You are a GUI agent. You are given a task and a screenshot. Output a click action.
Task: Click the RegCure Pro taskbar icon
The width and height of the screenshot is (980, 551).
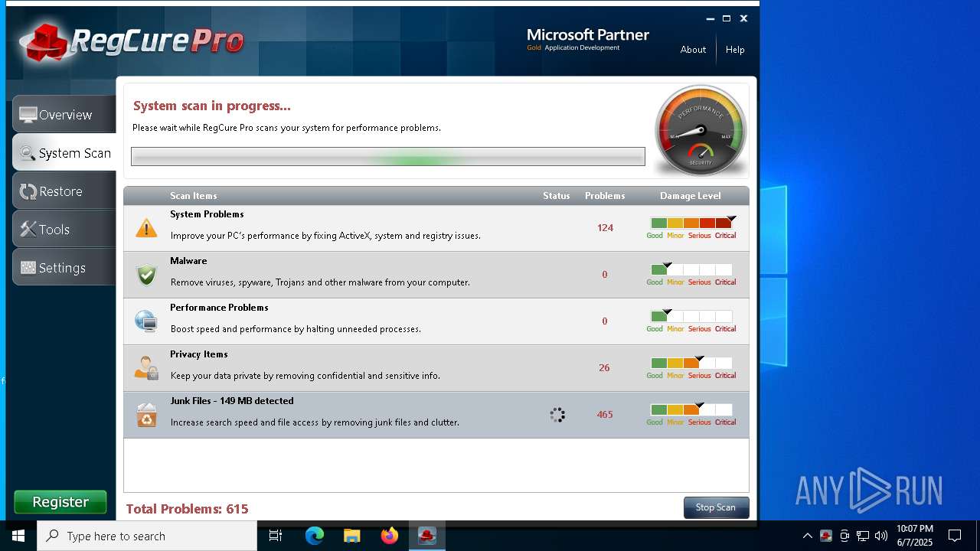pyautogui.click(x=427, y=536)
